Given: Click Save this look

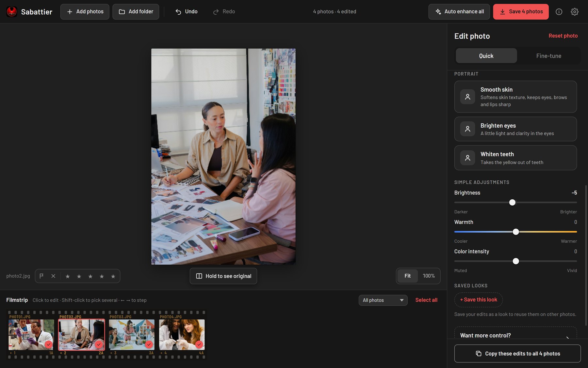Looking at the screenshot, I should [x=479, y=300].
